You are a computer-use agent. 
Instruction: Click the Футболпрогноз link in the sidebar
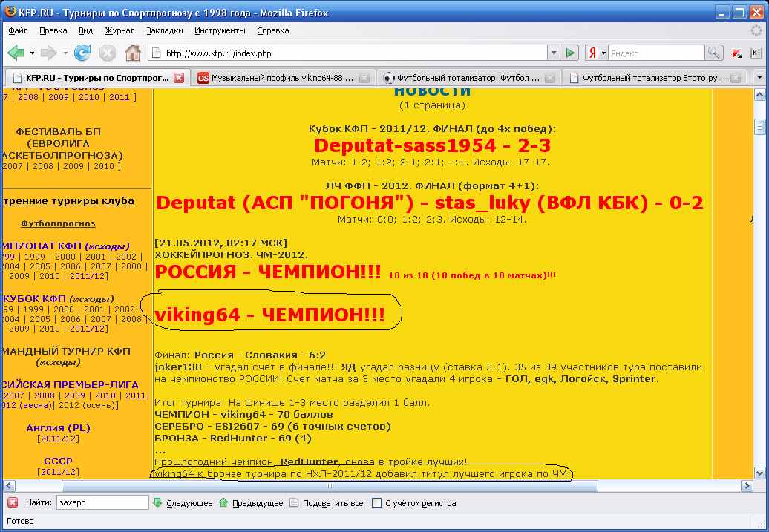(x=58, y=223)
